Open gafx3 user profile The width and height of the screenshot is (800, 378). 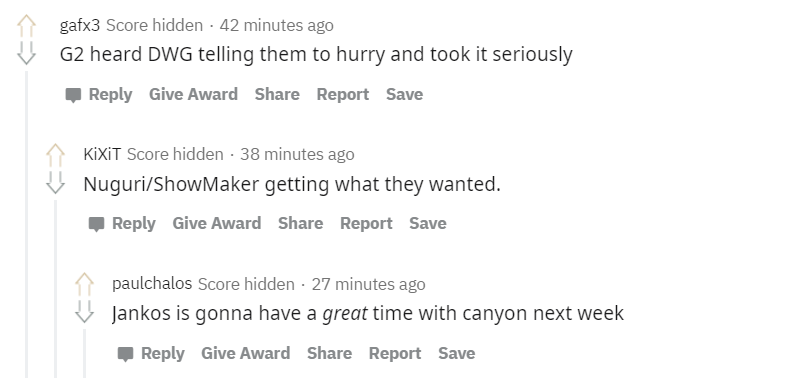[80, 26]
